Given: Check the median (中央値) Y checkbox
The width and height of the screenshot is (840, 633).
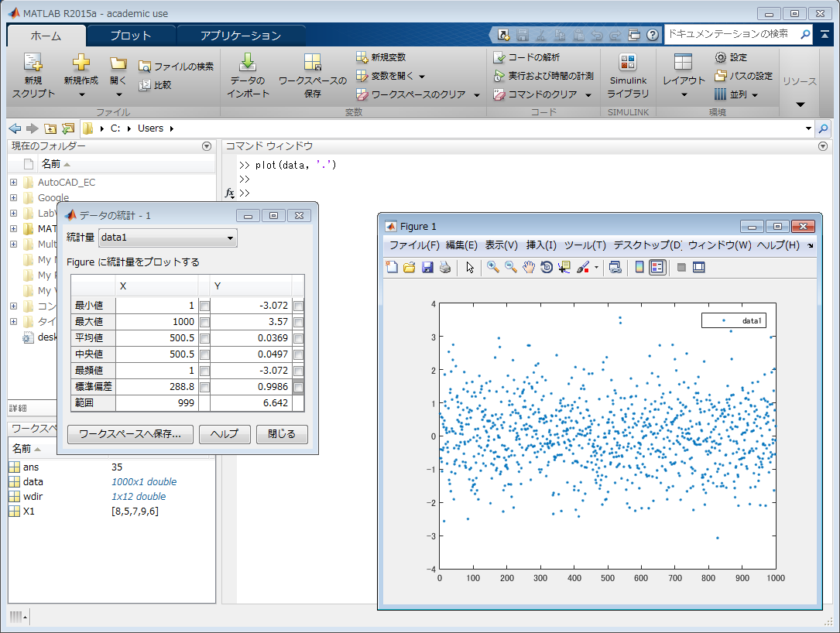Looking at the screenshot, I should (298, 354).
